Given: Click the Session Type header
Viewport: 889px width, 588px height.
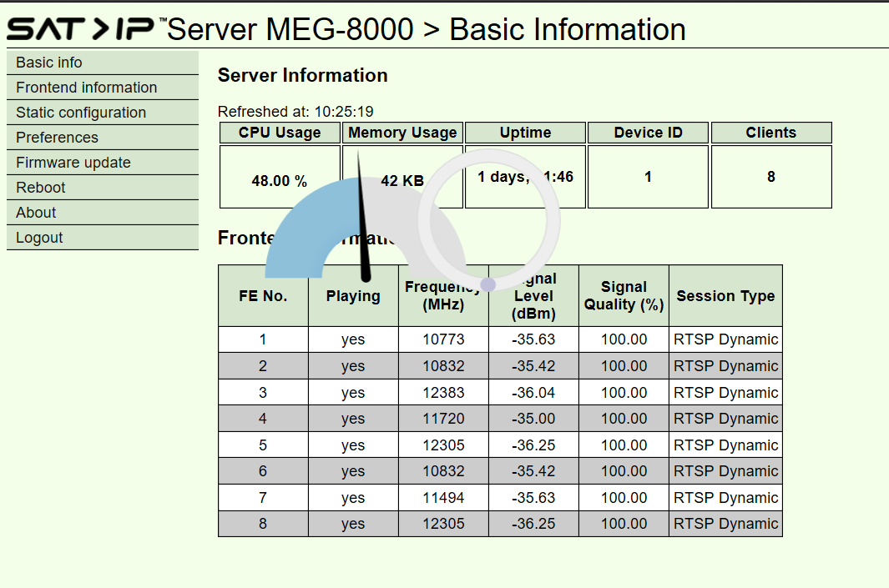Looking at the screenshot, I should (x=725, y=296).
